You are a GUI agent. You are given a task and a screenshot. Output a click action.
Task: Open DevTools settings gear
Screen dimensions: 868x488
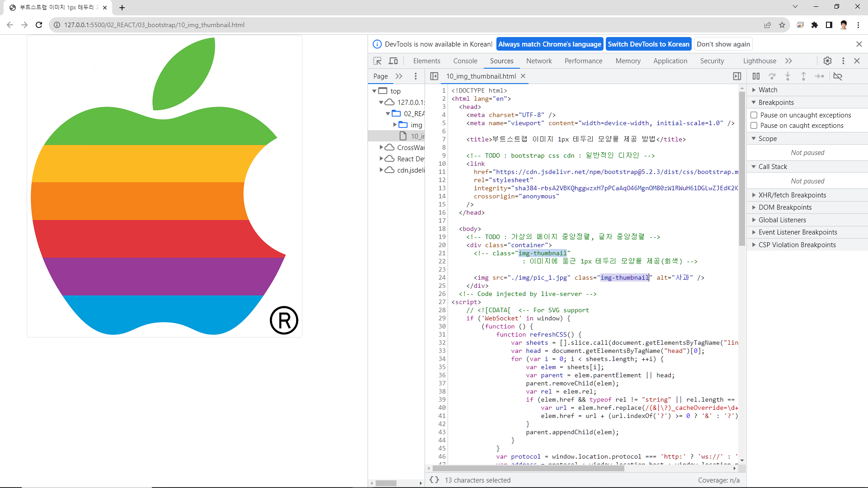[827, 61]
